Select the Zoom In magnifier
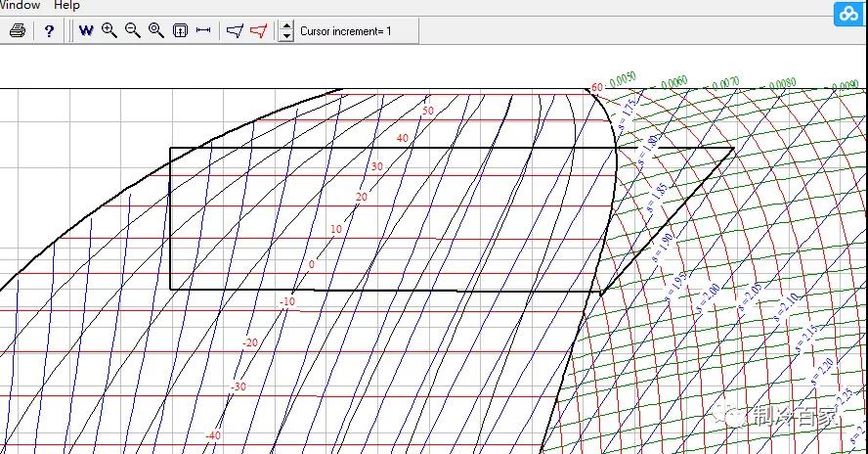 109,30
